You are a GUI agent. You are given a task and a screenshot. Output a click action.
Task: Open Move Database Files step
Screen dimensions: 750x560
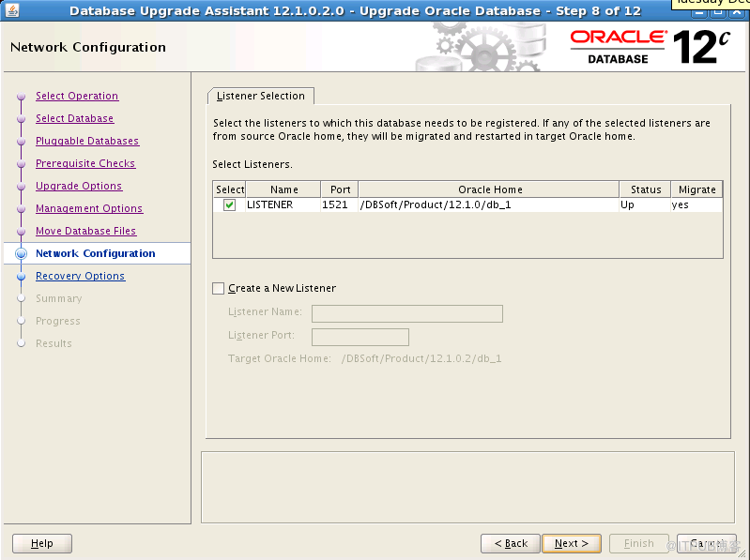click(x=86, y=231)
